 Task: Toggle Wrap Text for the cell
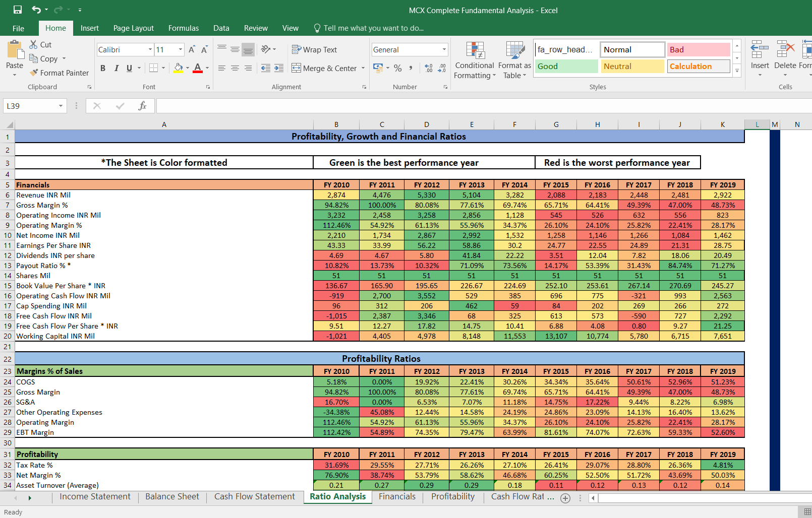(314, 49)
